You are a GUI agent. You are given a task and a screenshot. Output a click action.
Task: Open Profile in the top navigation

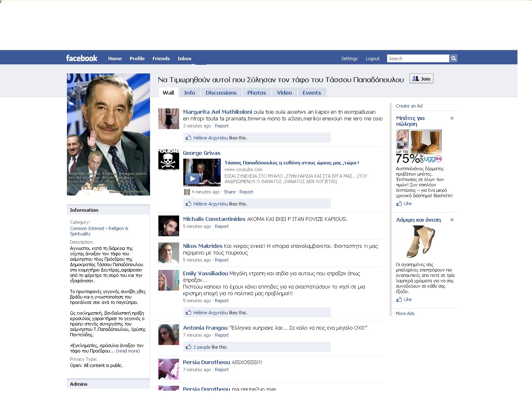click(137, 59)
